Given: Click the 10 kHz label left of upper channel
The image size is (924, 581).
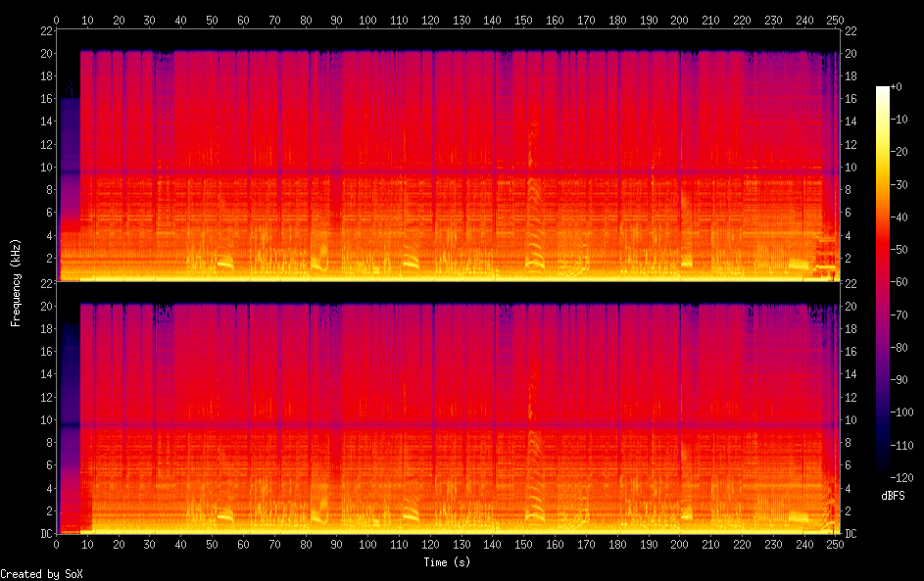Looking at the screenshot, I should (x=45, y=168).
